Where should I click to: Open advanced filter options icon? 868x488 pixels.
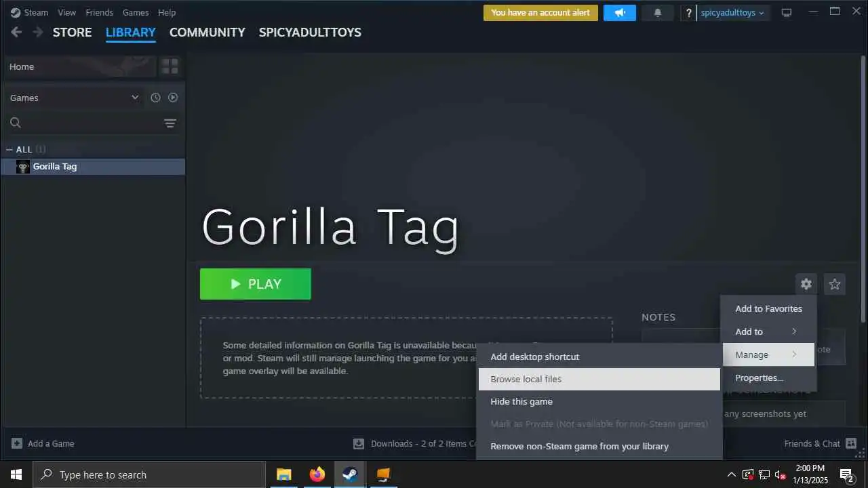pyautogui.click(x=170, y=123)
